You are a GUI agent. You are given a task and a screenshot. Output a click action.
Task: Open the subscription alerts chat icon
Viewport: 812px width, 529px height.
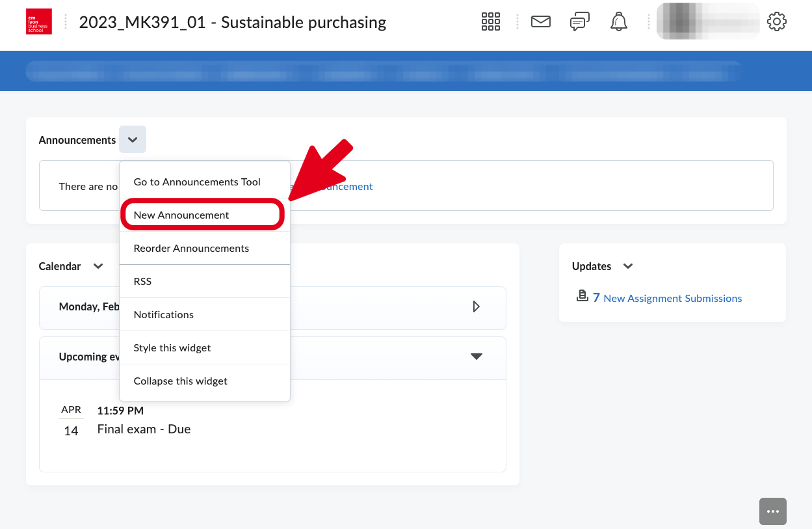tap(579, 21)
